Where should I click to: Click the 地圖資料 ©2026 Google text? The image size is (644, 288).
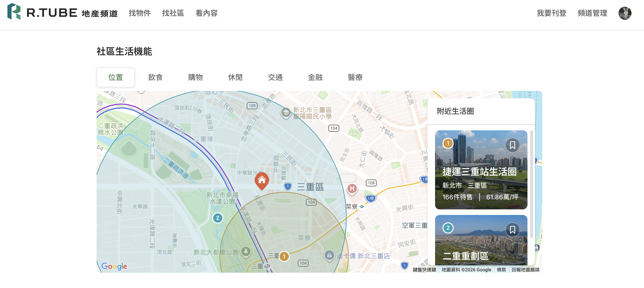point(466,269)
